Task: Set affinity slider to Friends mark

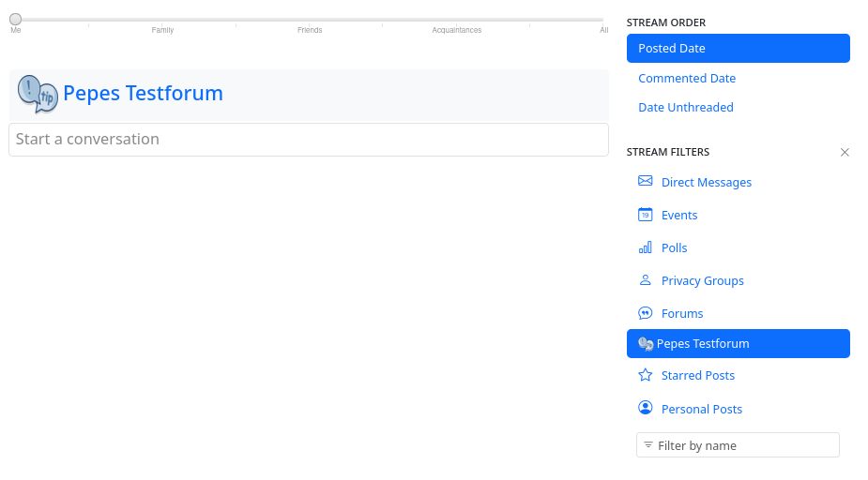Action: point(310,20)
